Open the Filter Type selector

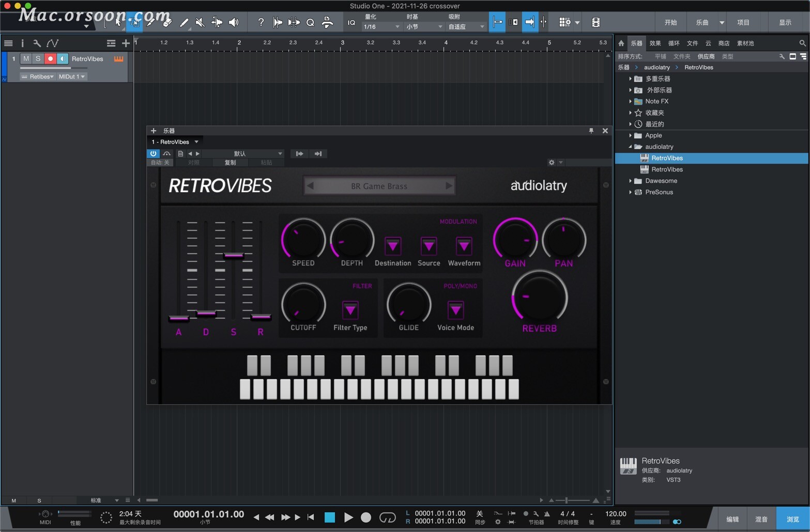point(350,310)
